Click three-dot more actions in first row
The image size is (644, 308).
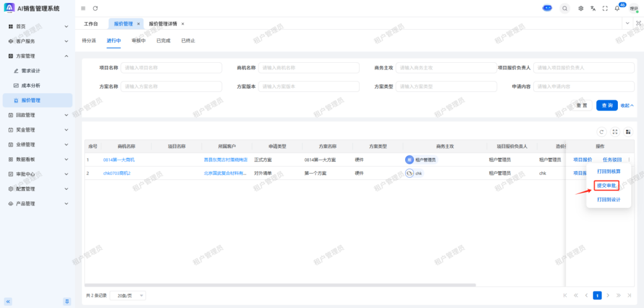pos(629,160)
